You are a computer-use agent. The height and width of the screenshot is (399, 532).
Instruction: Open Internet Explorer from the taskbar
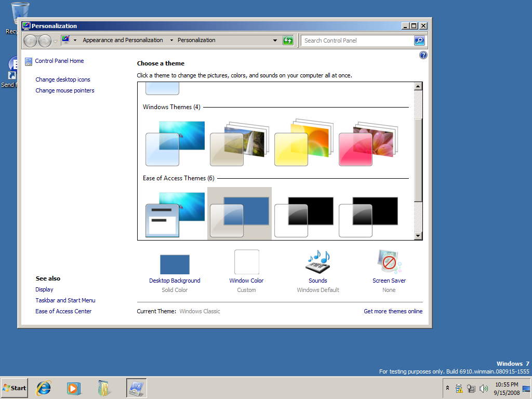coord(44,388)
